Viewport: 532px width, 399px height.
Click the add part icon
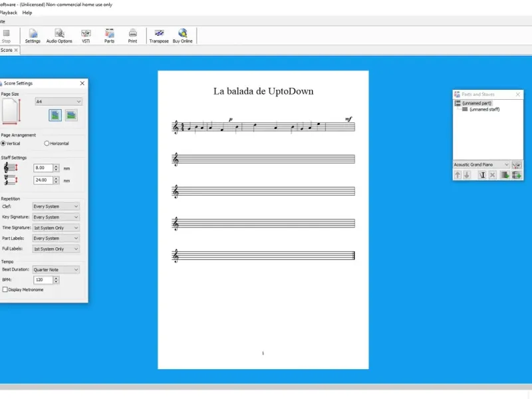(517, 175)
